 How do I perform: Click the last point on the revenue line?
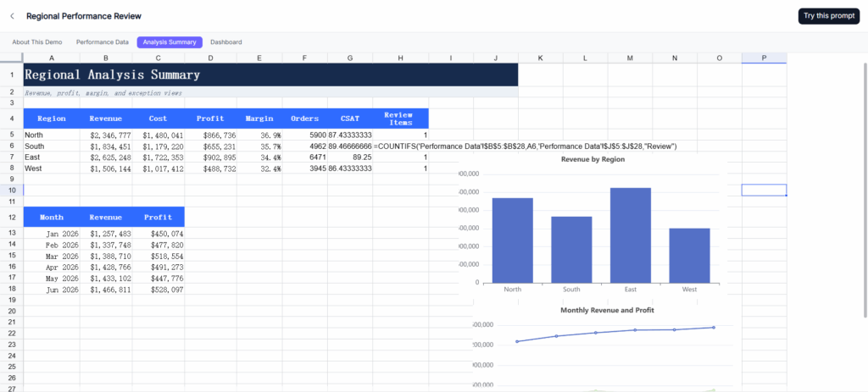[x=714, y=328]
